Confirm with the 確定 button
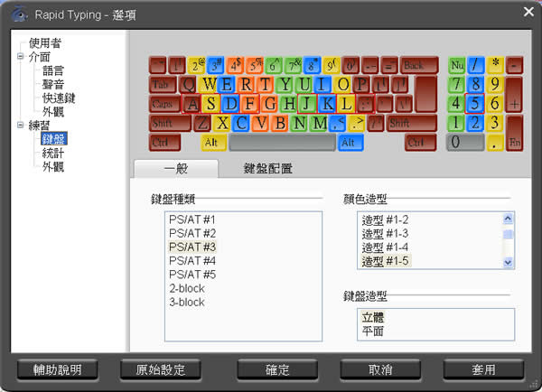 [277, 369]
